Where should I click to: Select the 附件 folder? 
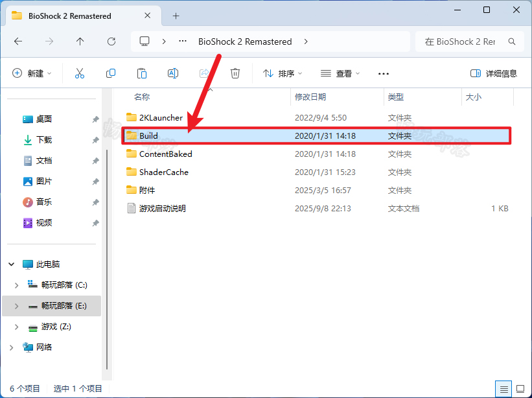click(147, 191)
